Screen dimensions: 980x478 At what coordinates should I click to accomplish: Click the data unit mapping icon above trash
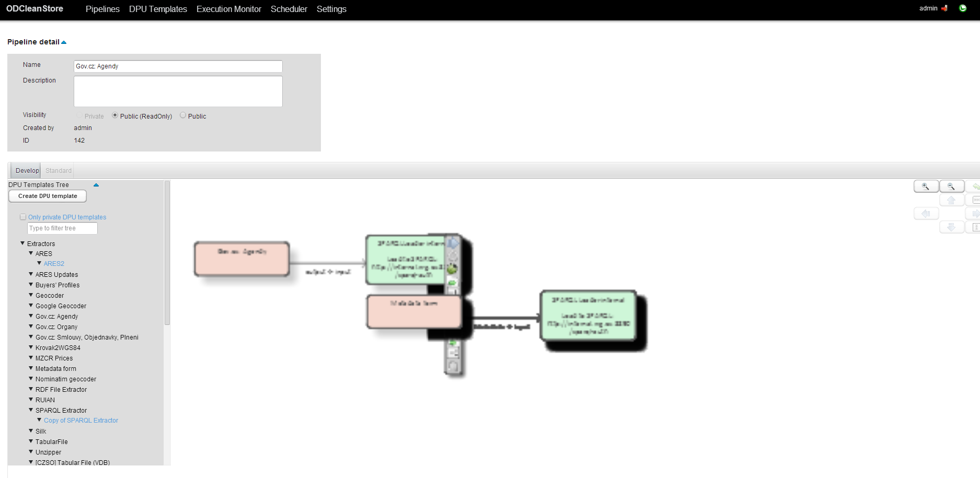453,354
